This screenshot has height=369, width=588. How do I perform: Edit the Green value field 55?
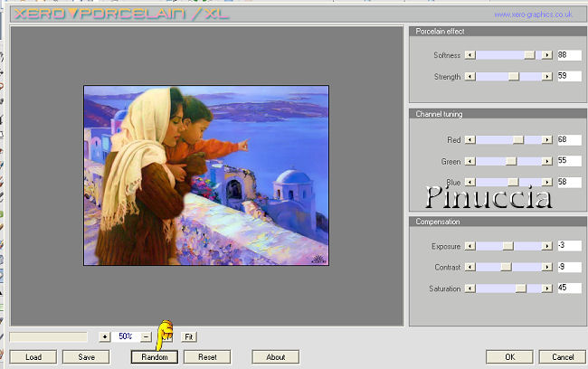[569, 161]
